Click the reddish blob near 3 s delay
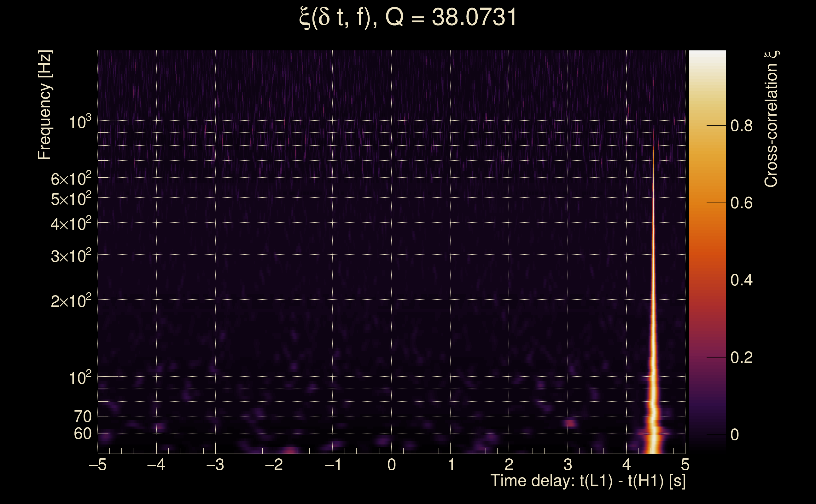The height and width of the screenshot is (504, 816). (x=570, y=423)
